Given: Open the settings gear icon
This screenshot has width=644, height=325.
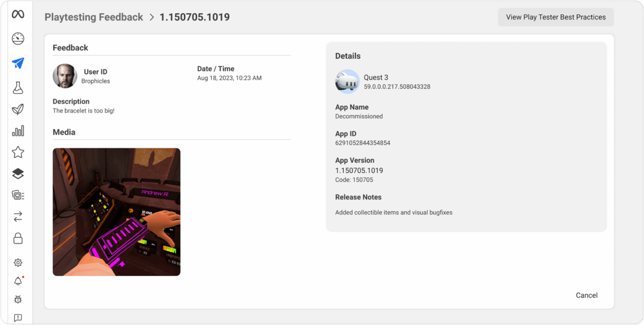Looking at the screenshot, I should point(18,263).
